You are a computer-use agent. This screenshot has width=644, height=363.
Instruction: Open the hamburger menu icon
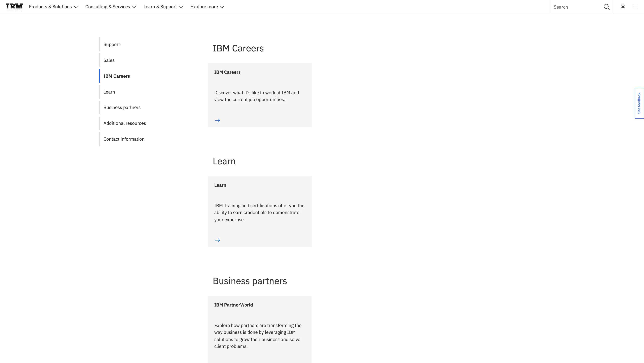(x=635, y=7)
